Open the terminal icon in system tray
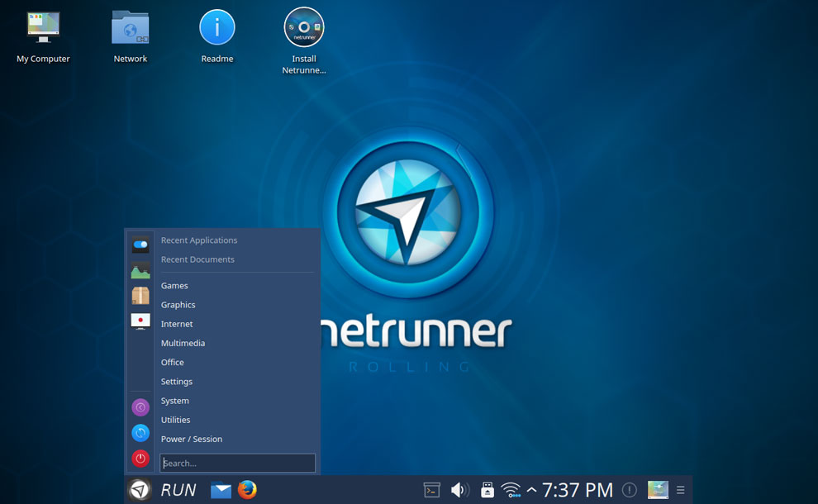Image resolution: width=818 pixels, height=504 pixels. coord(432,491)
